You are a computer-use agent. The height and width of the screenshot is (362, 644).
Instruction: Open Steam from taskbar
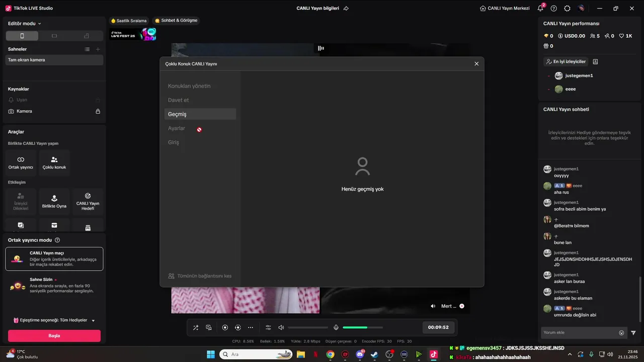(x=374, y=354)
